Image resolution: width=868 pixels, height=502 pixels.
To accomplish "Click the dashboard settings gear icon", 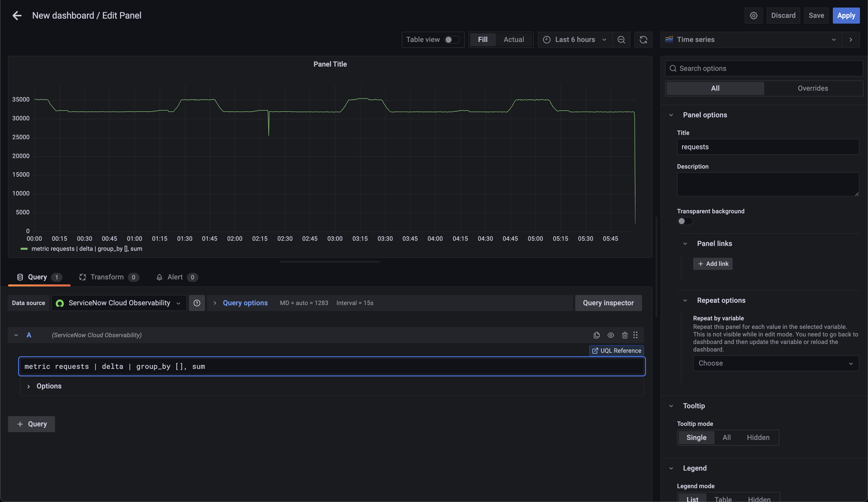I will click(754, 16).
